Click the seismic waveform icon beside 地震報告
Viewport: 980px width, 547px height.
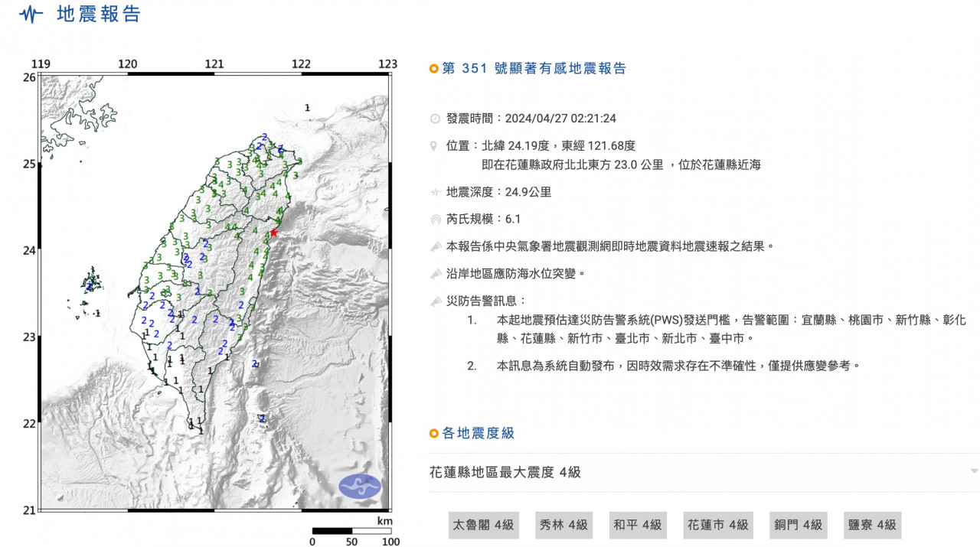[31, 15]
